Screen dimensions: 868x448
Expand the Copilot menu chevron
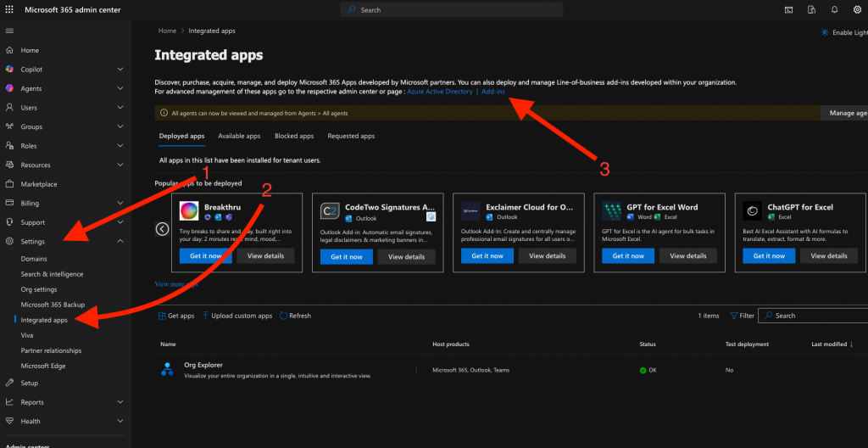[120, 70]
